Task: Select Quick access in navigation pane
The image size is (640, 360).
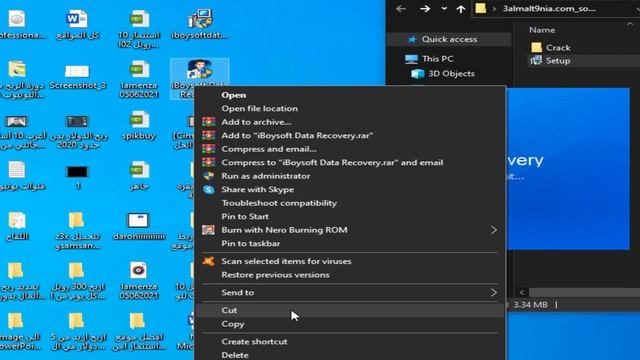Action: click(449, 39)
